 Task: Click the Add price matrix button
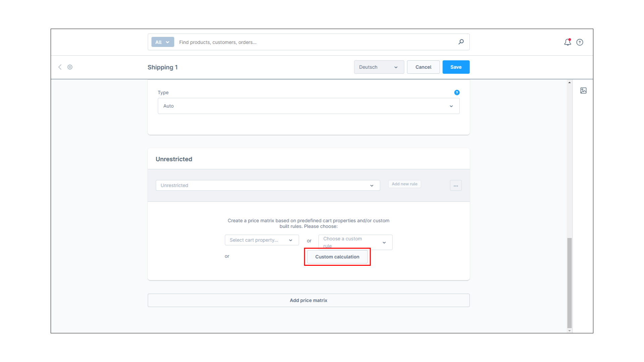[x=308, y=300]
